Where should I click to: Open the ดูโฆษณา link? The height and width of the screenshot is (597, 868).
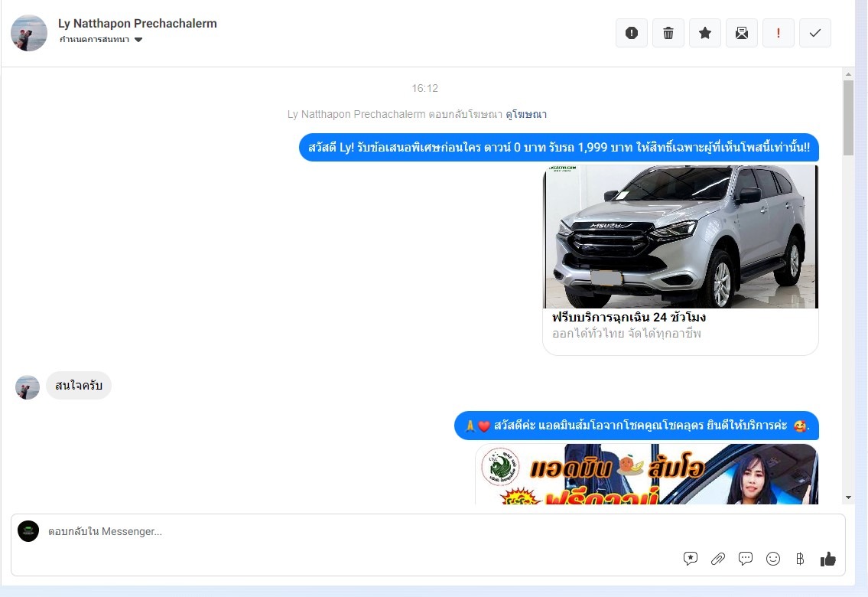tap(526, 114)
